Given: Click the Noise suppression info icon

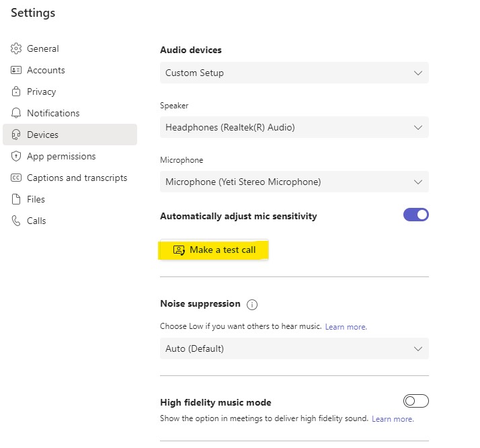Looking at the screenshot, I should tap(252, 305).
